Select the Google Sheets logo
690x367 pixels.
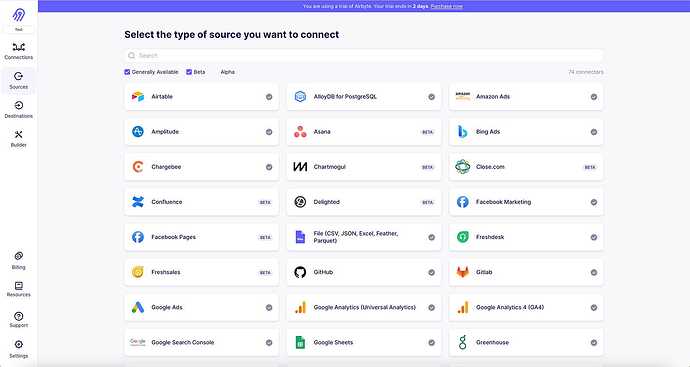click(300, 342)
